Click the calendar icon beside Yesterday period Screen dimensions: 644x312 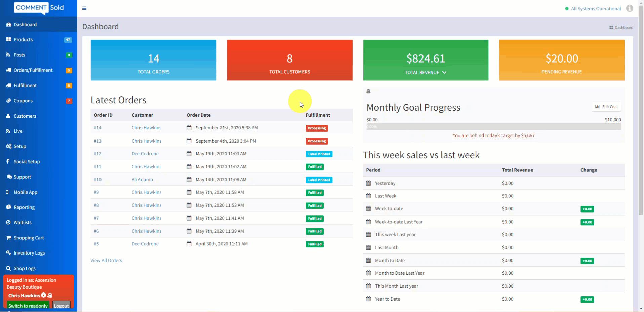coord(368,183)
